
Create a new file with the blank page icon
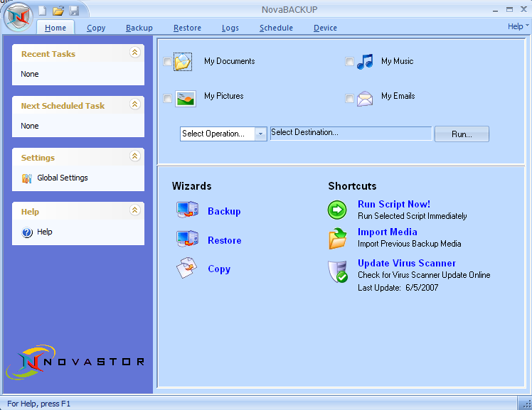(43, 11)
